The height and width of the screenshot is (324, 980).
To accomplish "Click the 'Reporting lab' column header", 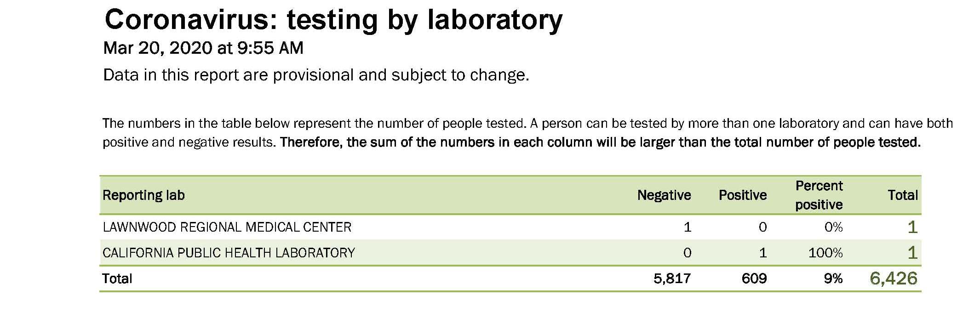I will [x=143, y=195].
